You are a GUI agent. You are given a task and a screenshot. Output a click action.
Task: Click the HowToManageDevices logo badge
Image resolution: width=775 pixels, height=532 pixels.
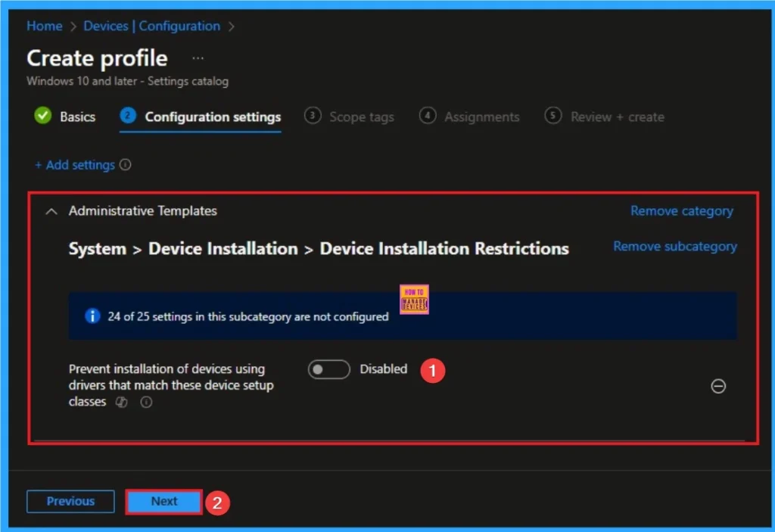[414, 299]
